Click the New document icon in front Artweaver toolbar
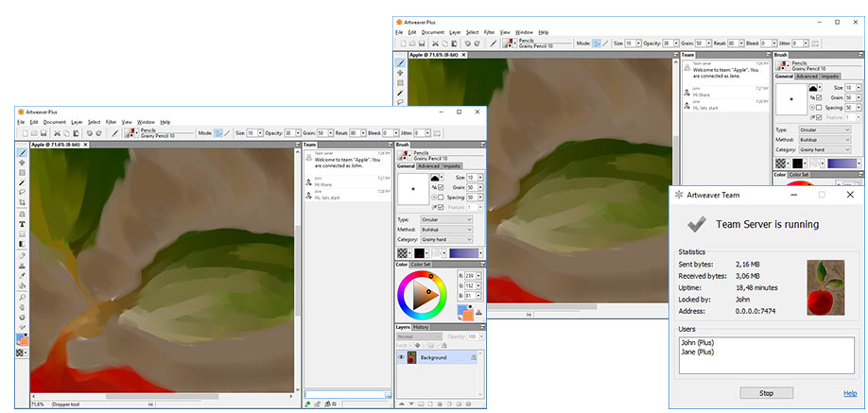 click(x=26, y=133)
